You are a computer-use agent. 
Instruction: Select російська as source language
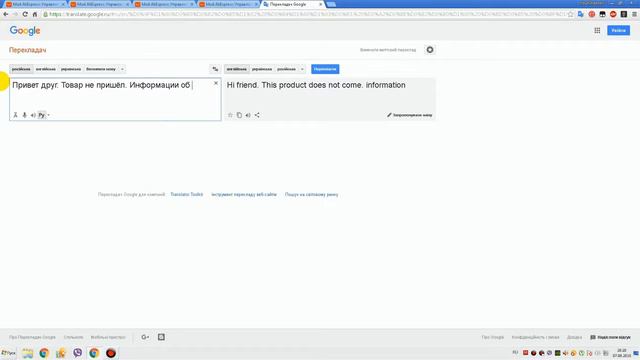[x=21, y=69]
